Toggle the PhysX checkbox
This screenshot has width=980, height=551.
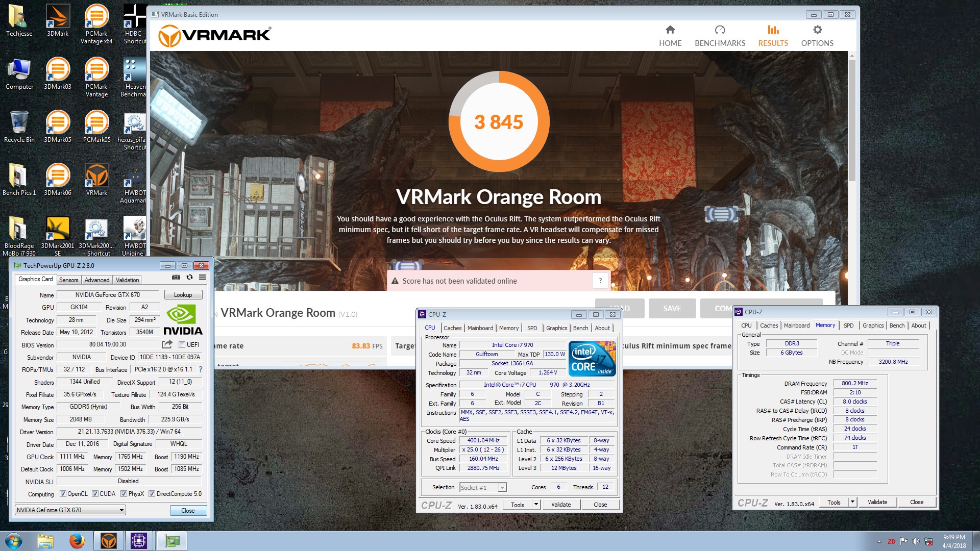(124, 494)
